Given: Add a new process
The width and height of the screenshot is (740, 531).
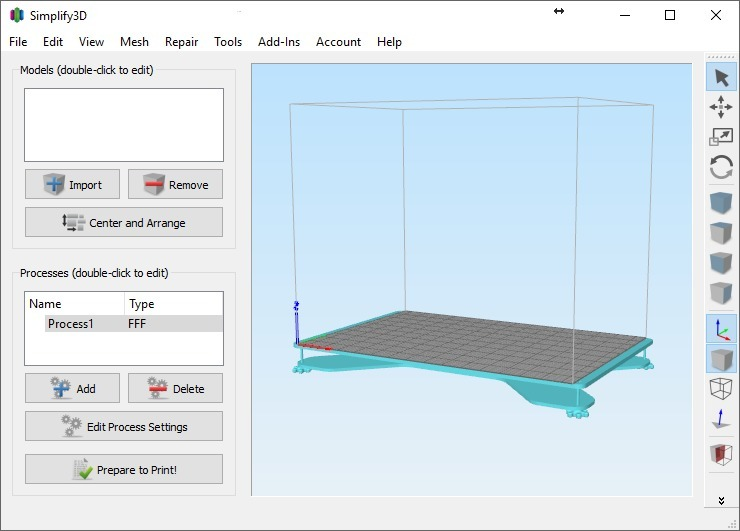Looking at the screenshot, I should (x=72, y=388).
